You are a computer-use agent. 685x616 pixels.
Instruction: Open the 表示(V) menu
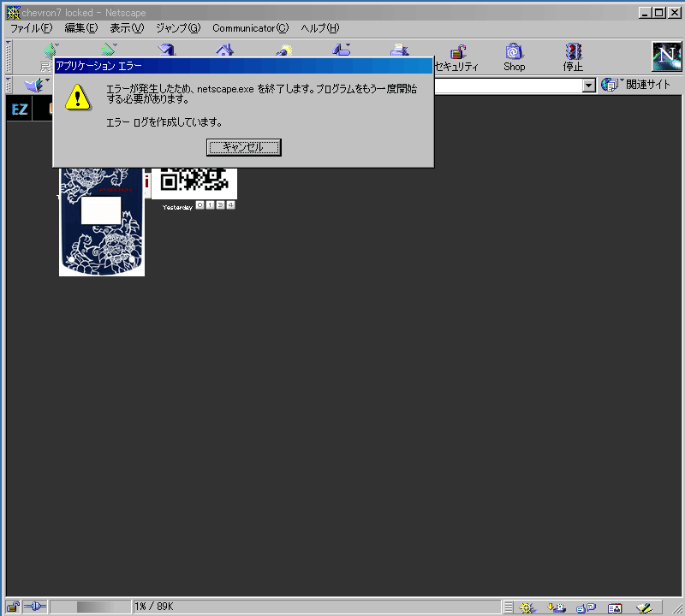127,28
